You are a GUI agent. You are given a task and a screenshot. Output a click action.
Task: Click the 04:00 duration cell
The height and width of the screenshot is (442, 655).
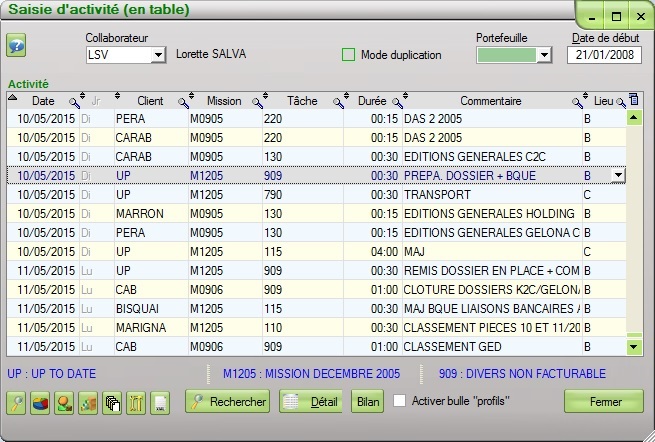(373, 251)
